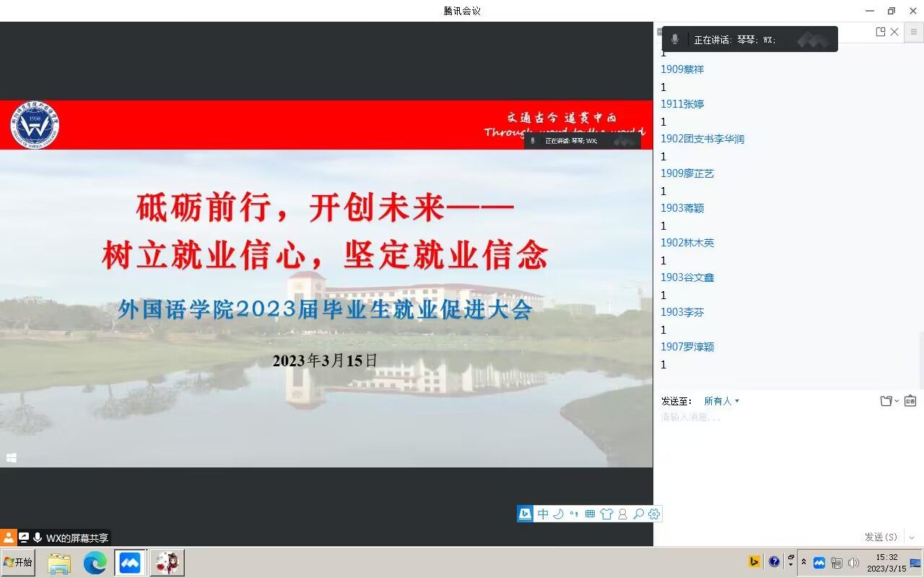Open the 开始 Start menu
The height and width of the screenshot is (578, 924).
click(19, 562)
